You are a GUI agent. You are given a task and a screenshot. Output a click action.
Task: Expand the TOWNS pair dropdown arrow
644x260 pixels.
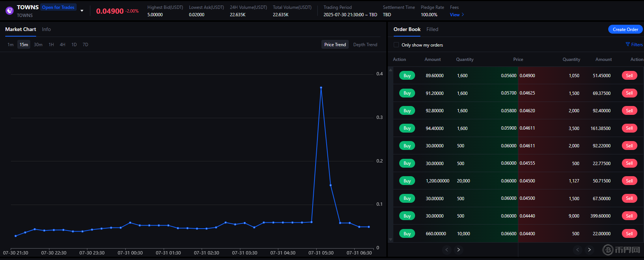click(82, 11)
